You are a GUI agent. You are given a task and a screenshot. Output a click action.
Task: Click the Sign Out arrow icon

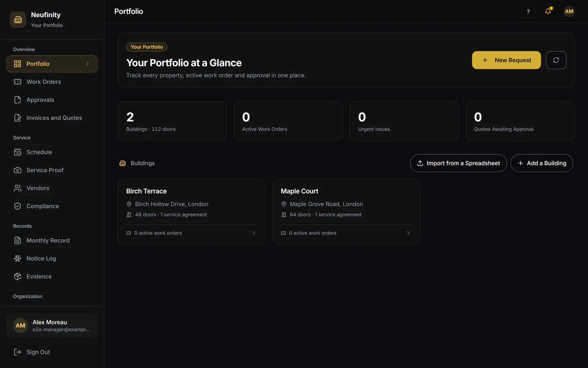point(18,352)
